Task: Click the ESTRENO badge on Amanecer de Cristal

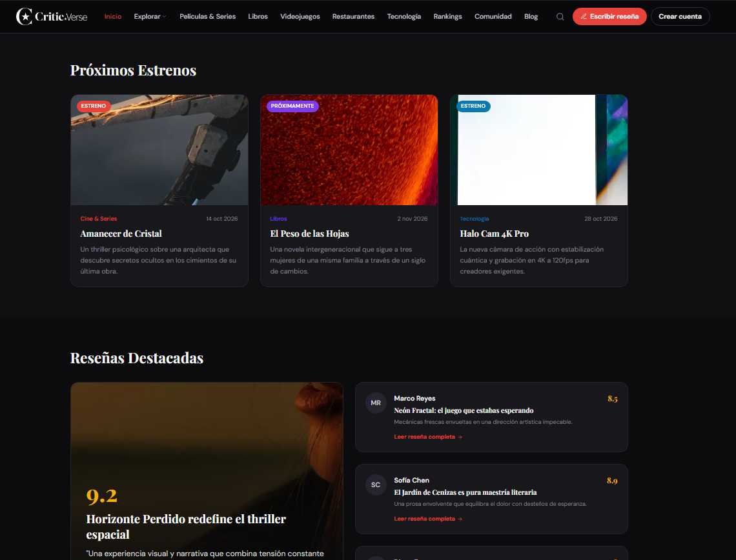Action: 94,106
